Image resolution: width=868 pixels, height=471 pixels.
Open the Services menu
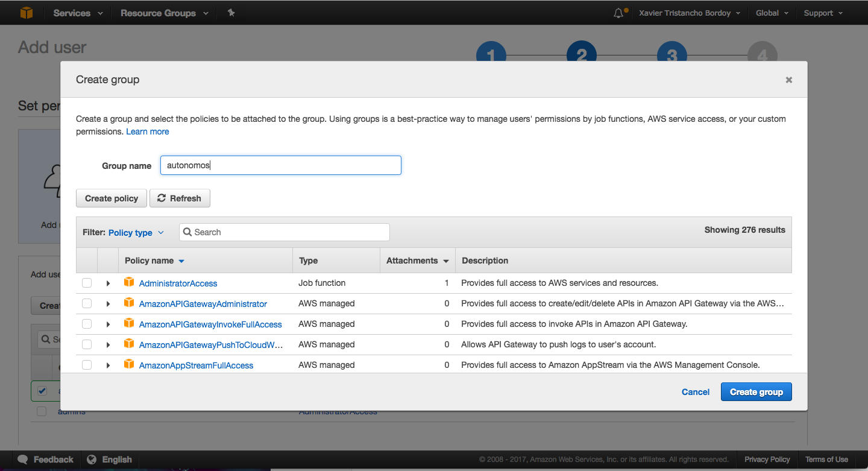click(78, 13)
